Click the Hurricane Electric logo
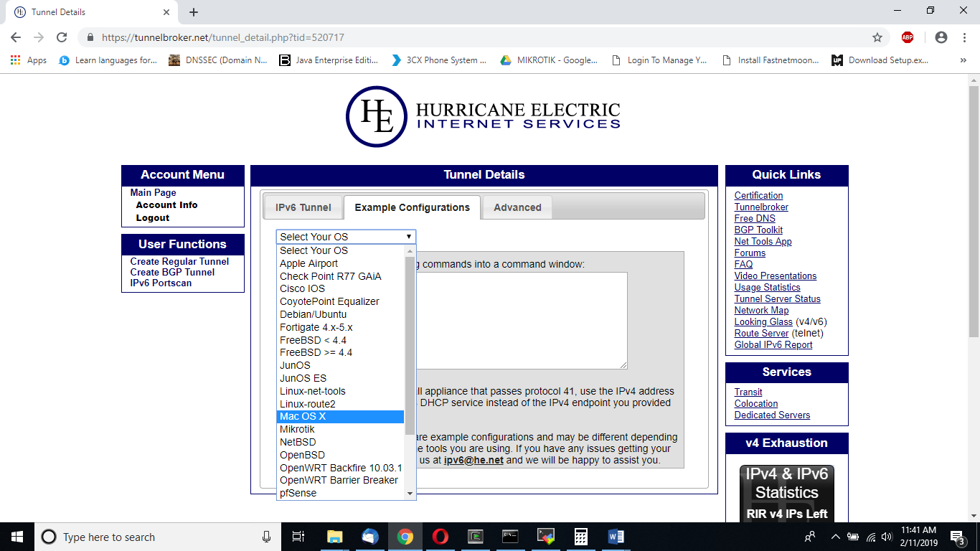The width and height of the screenshot is (980, 551). coord(483,117)
